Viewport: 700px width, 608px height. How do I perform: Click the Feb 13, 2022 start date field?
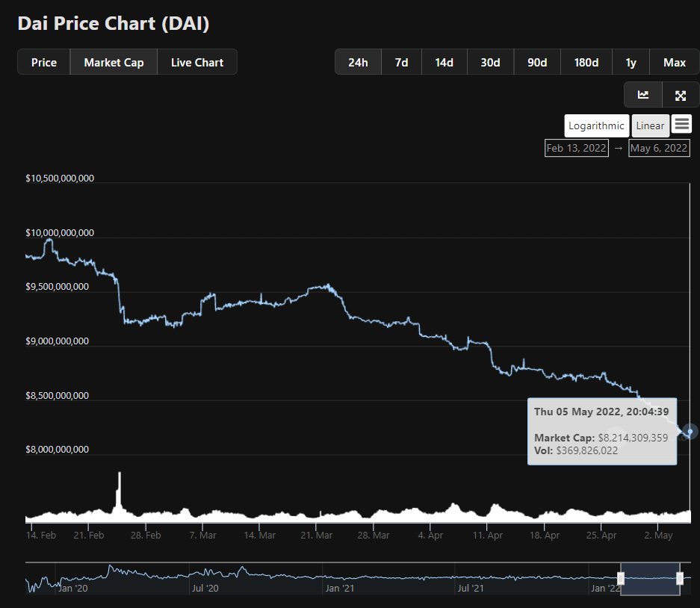[x=576, y=148]
